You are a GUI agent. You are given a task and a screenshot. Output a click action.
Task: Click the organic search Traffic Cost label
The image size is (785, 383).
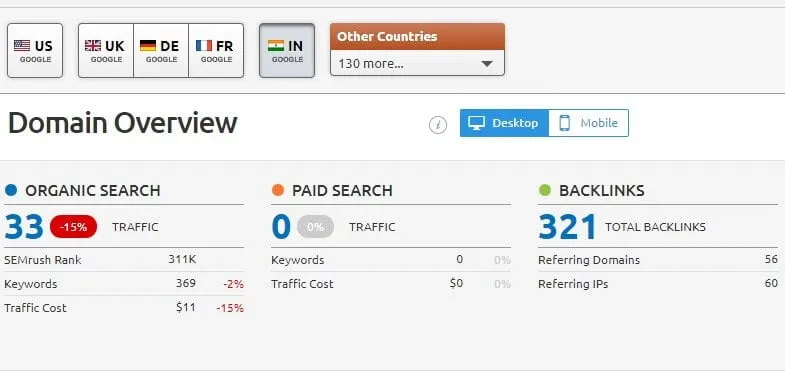click(35, 308)
